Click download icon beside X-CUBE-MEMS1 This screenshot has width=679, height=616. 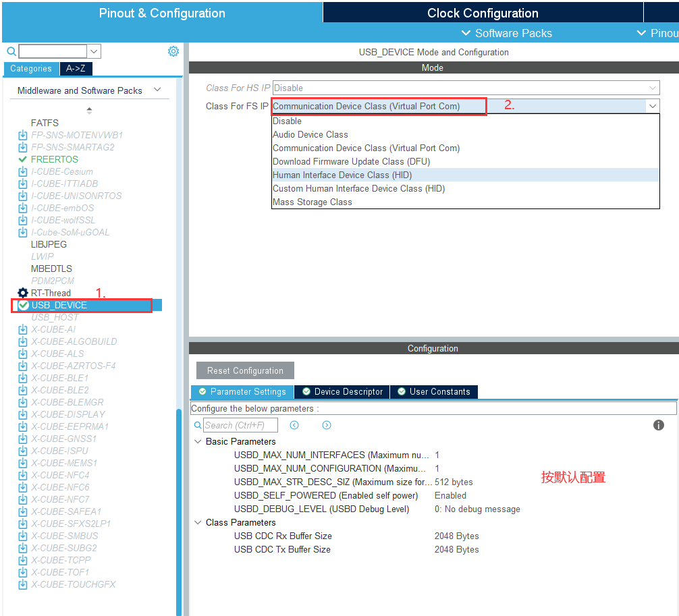click(x=23, y=463)
